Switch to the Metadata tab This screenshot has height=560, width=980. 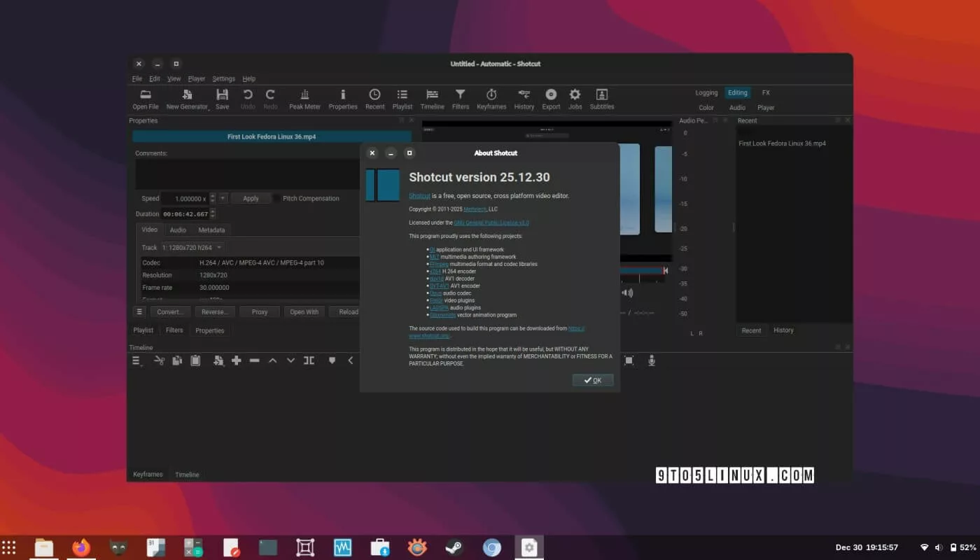[x=211, y=230]
